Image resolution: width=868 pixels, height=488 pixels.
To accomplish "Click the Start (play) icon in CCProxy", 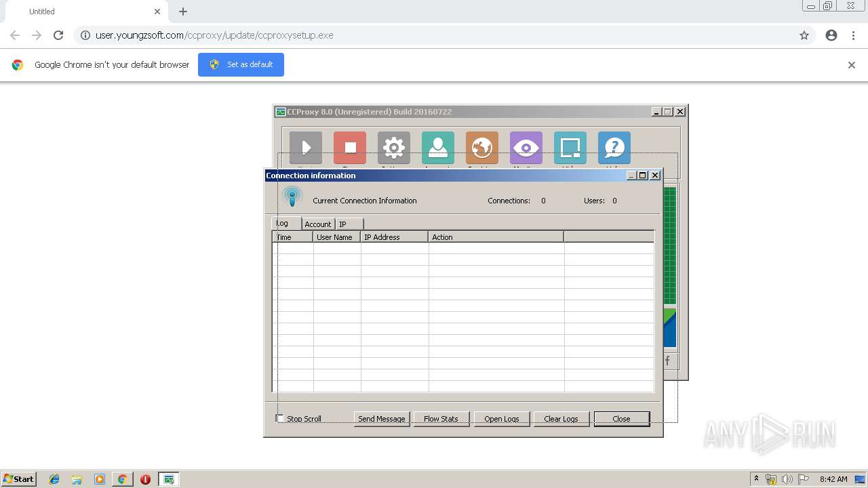I will tap(306, 148).
